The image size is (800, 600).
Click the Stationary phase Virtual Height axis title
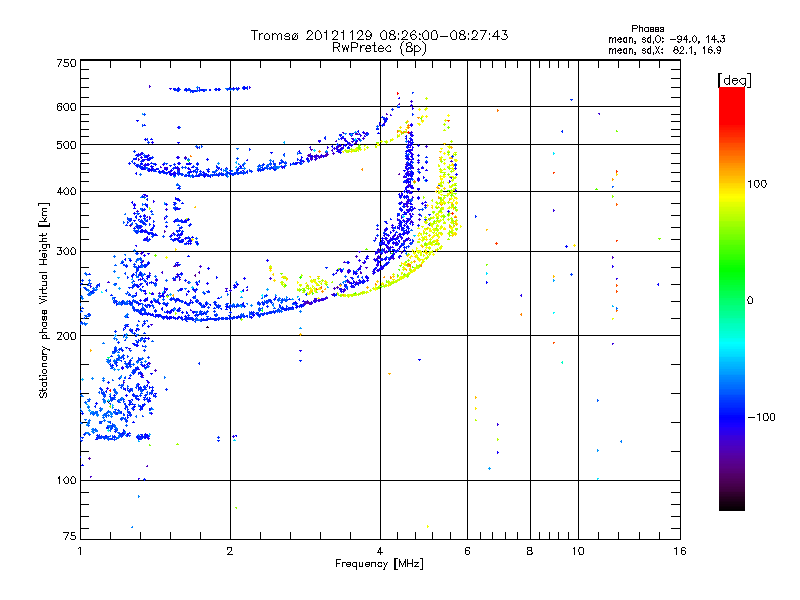pos(43,300)
